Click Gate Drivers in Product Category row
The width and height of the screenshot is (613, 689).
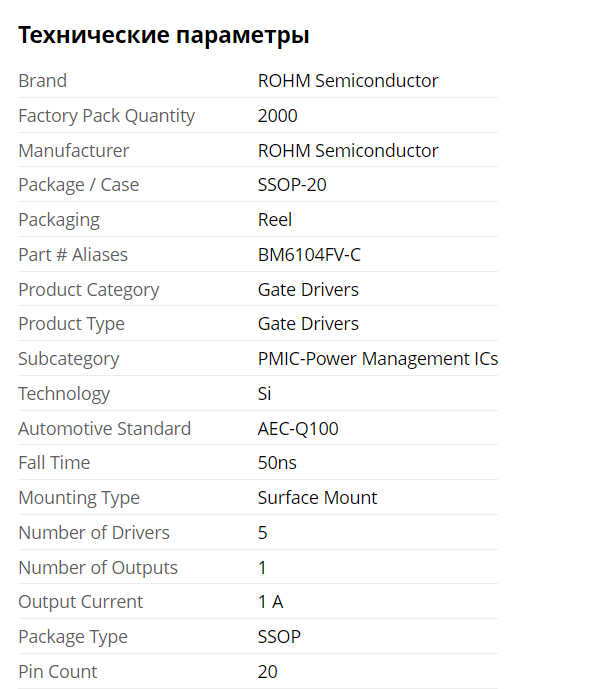(x=308, y=290)
